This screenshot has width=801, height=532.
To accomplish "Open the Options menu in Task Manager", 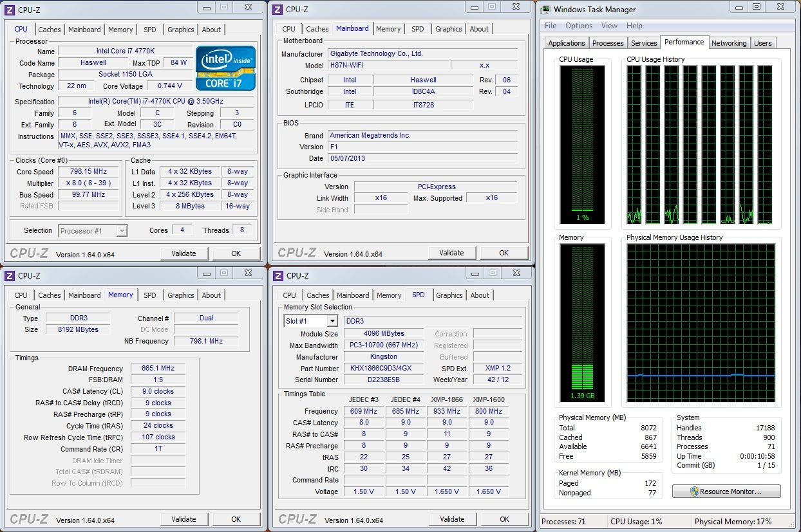I will pos(579,26).
